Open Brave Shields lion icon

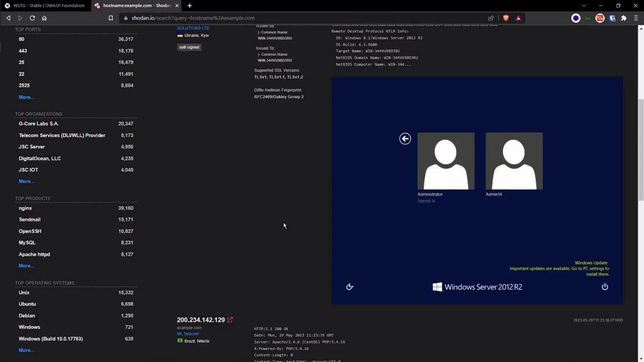[x=506, y=18]
